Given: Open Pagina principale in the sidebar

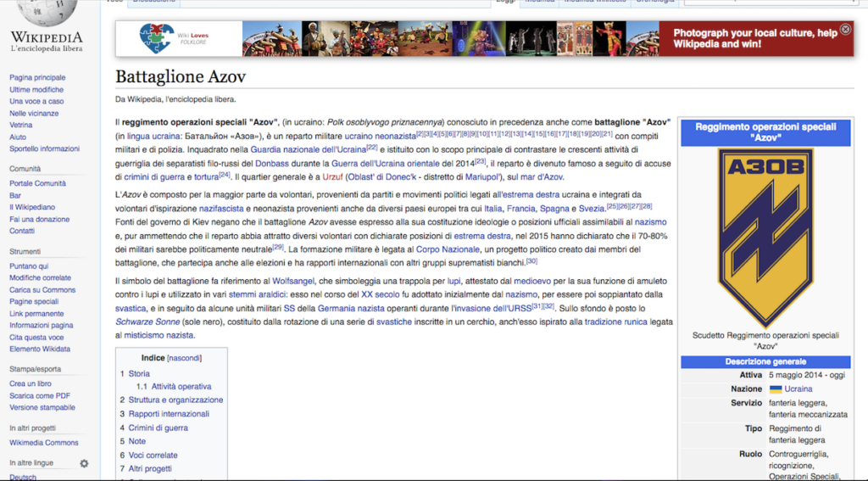Looking at the screenshot, I should (37, 77).
